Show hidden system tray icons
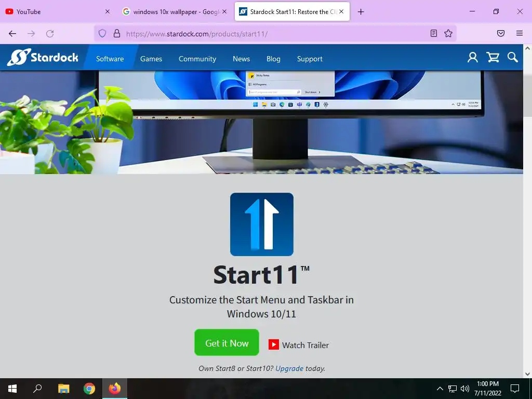 [440, 389]
